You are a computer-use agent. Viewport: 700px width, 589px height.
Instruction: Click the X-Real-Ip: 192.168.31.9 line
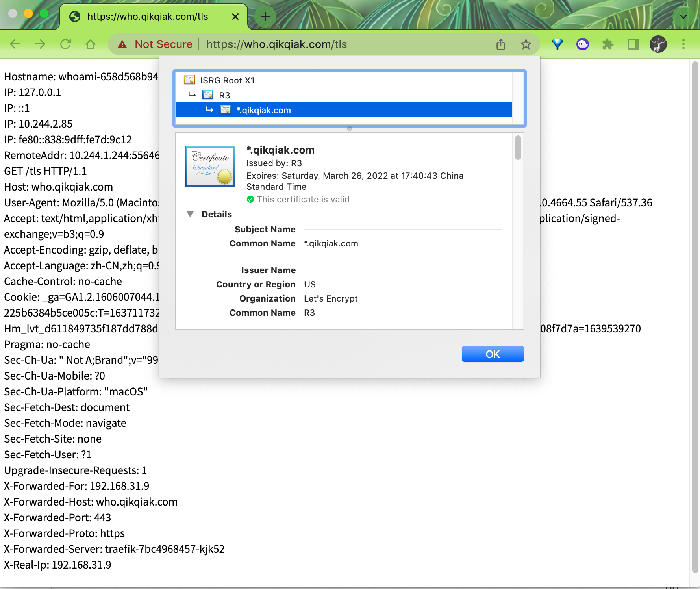(x=57, y=565)
